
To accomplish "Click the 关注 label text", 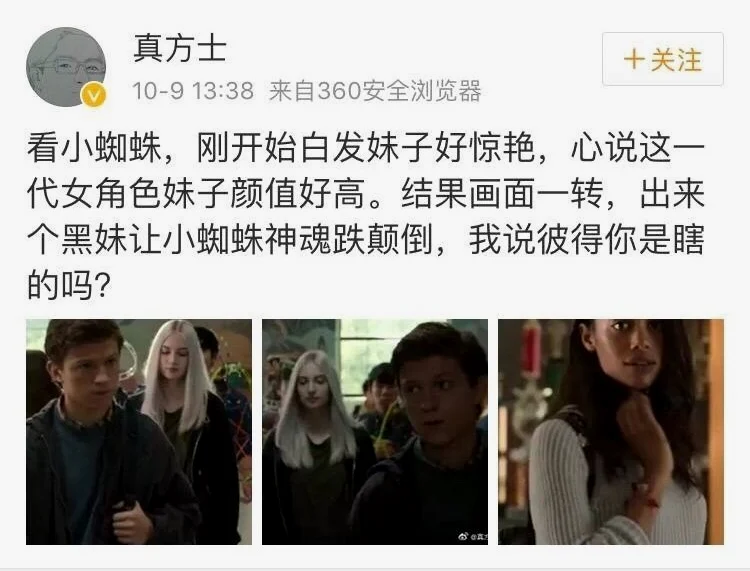I will coord(676,60).
